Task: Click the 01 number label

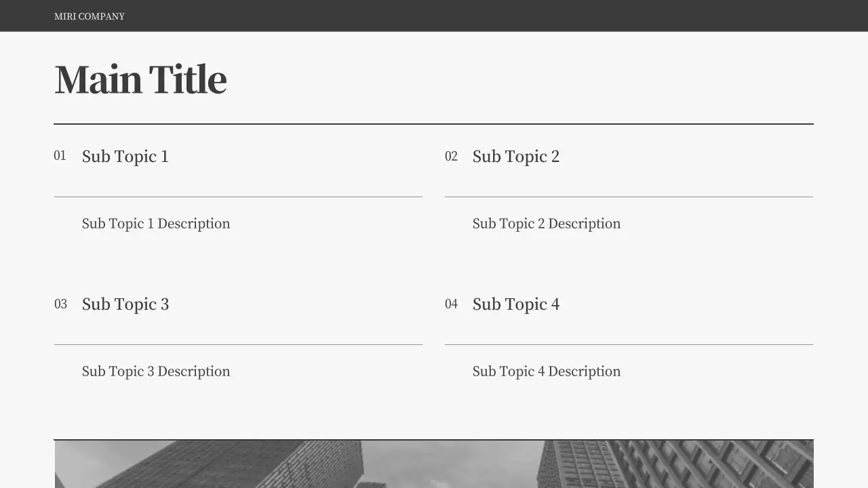Action: click(x=60, y=156)
